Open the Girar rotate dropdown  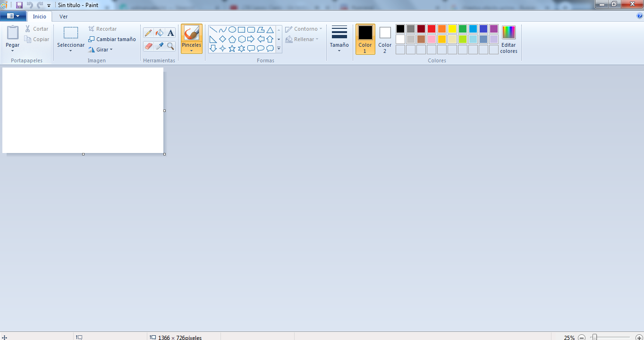101,50
